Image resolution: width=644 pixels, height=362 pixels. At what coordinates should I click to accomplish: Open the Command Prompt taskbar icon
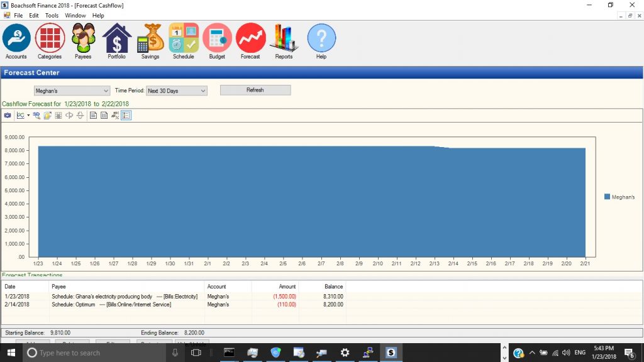point(229,353)
